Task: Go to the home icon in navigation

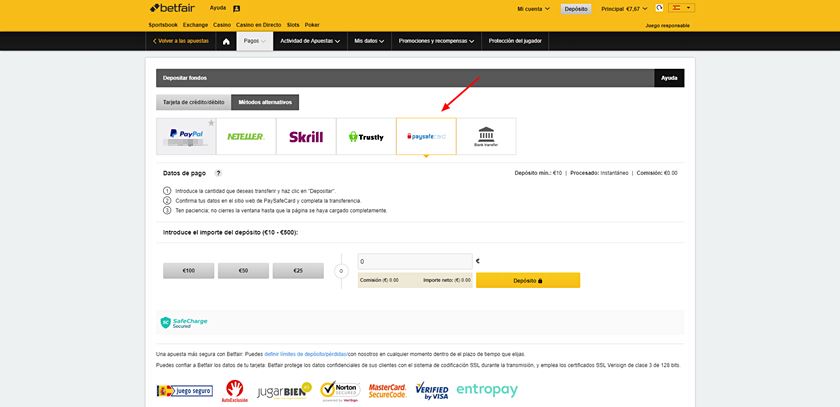Action: (x=226, y=41)
